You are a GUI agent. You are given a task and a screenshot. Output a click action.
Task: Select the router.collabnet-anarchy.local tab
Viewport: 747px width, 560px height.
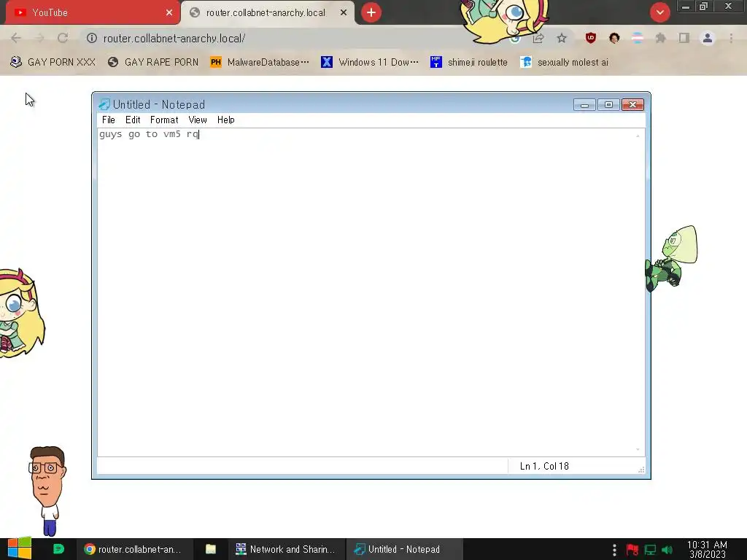(268, 12)
